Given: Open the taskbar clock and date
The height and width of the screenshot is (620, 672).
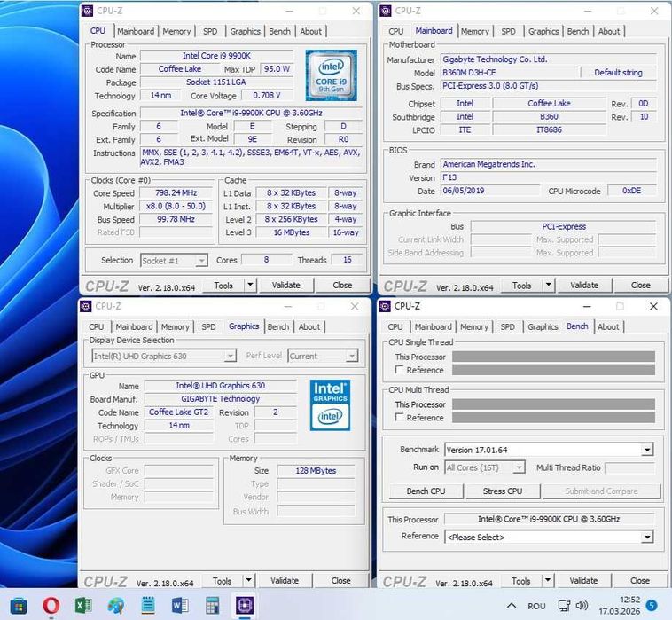Looking at the screenshot, I should (620, 606).
